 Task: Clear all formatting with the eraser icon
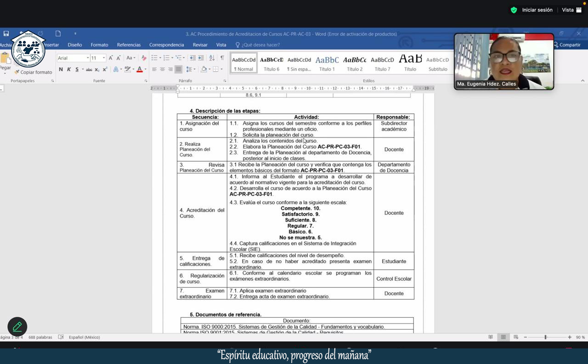[x=144, y=58]
